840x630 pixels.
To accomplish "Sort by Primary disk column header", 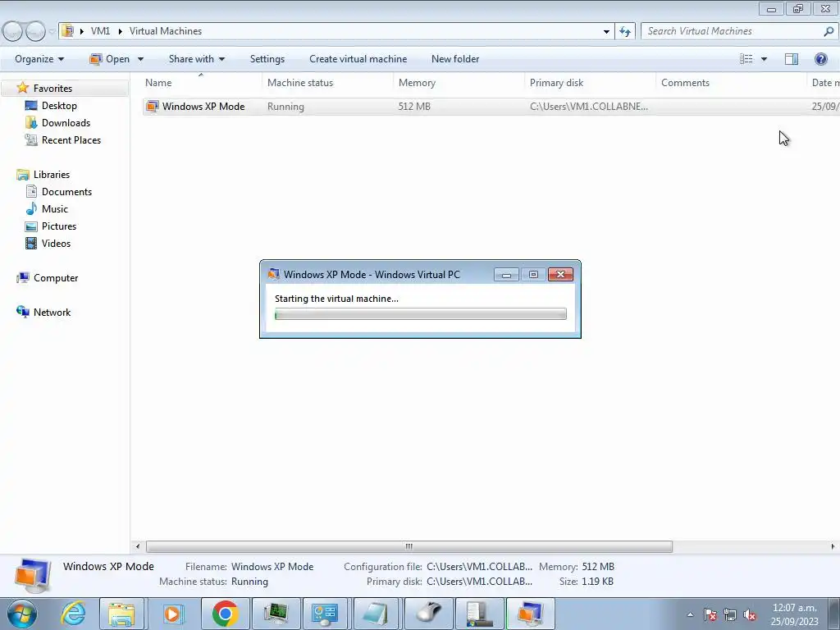I will (x=591, y=83).
